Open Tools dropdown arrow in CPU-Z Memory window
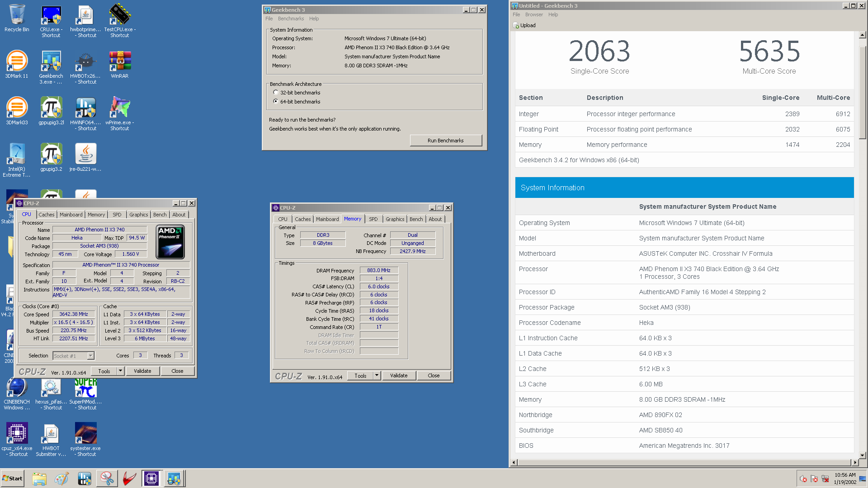 tap(377, 375)
